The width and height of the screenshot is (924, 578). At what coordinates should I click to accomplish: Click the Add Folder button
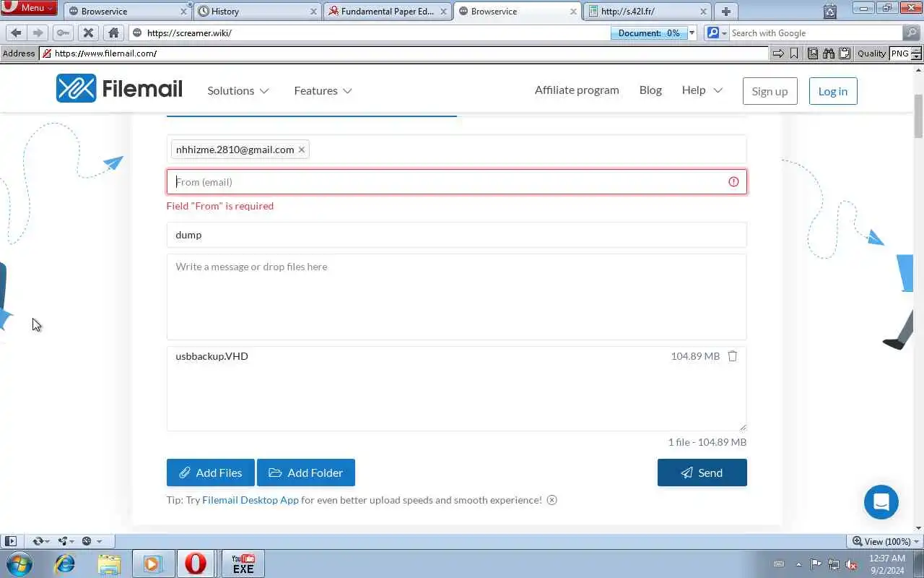pyautogui.click(x=306, y=473)
